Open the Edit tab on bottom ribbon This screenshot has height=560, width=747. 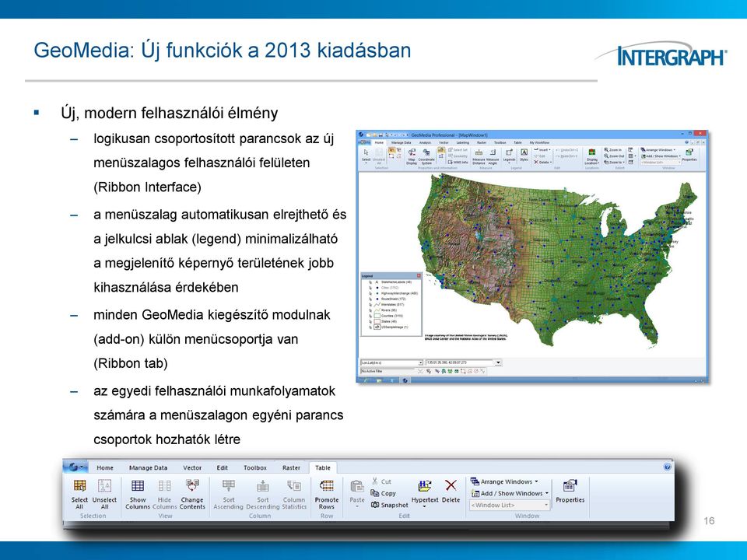(223, 467)
